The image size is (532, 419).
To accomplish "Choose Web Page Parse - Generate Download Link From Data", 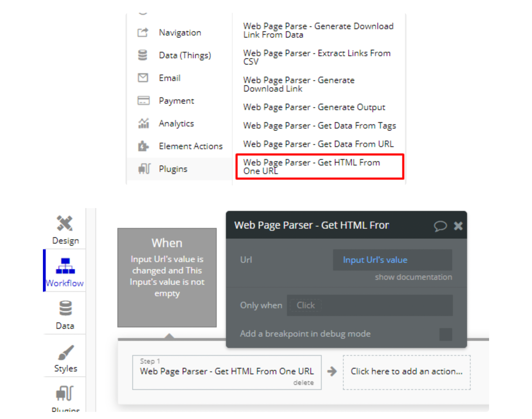I will [318, 31].
